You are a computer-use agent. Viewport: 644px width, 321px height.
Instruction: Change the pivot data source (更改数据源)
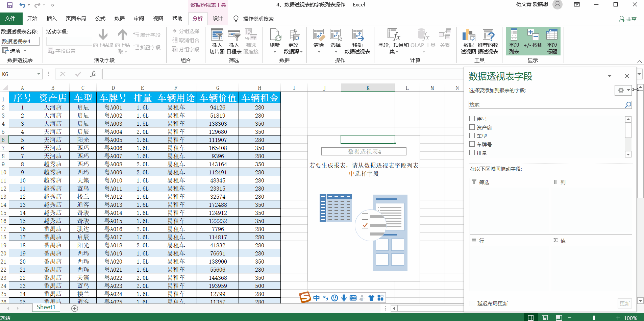(293, 42)
